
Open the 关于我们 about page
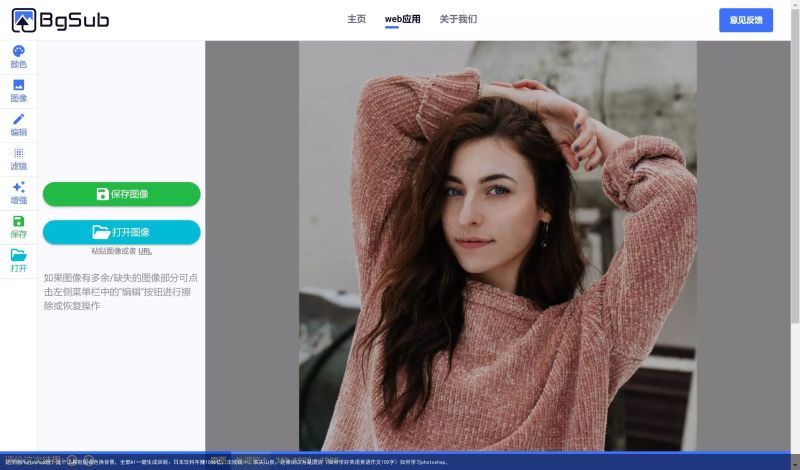[x=458, y=19]
